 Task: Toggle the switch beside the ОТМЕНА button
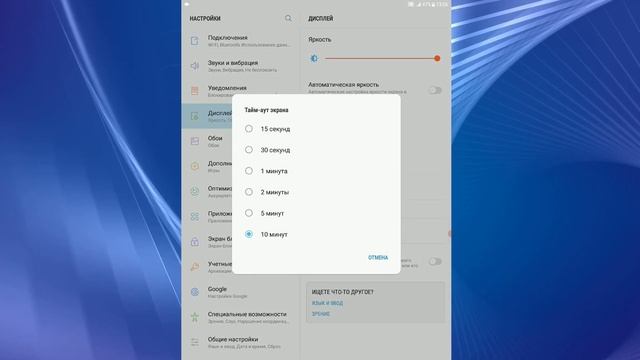435,262
